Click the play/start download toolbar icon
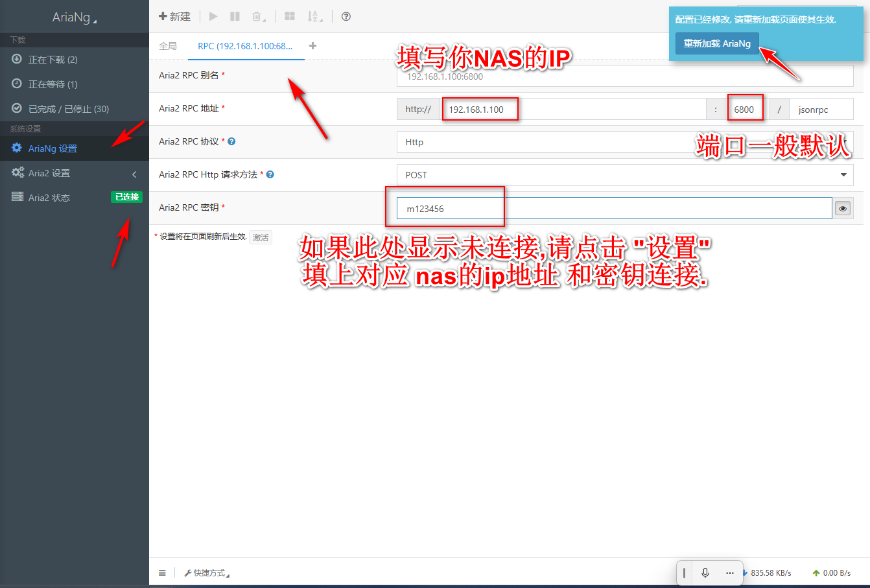 [x=213, y=16]
